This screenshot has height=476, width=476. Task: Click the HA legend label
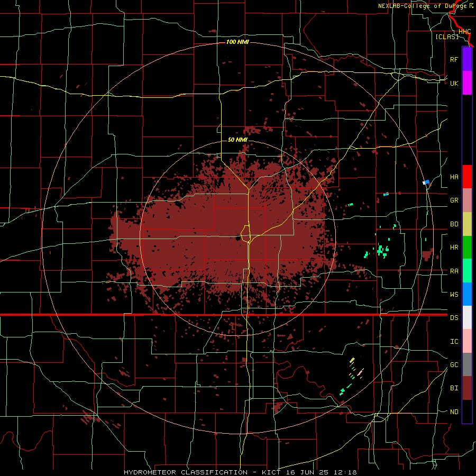pos(454,177)
